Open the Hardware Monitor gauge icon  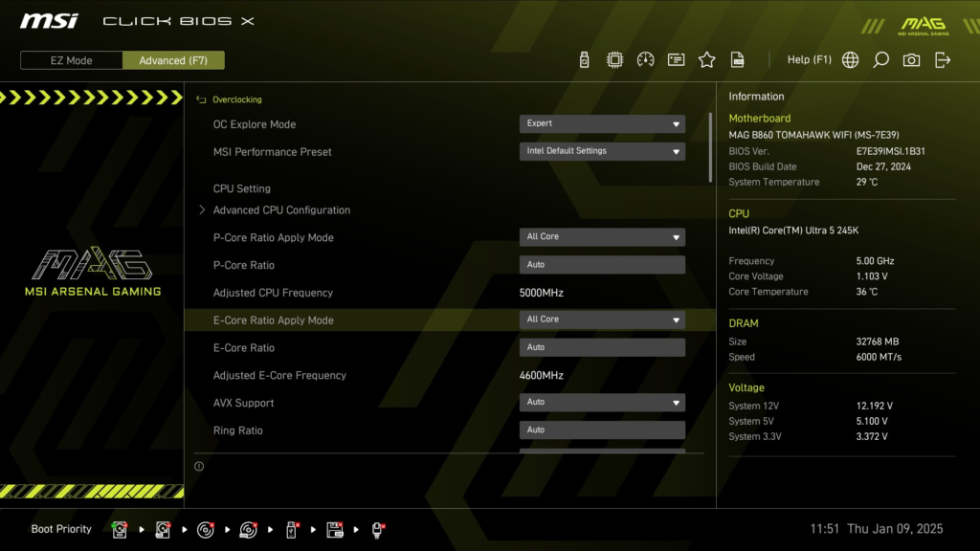646,59
